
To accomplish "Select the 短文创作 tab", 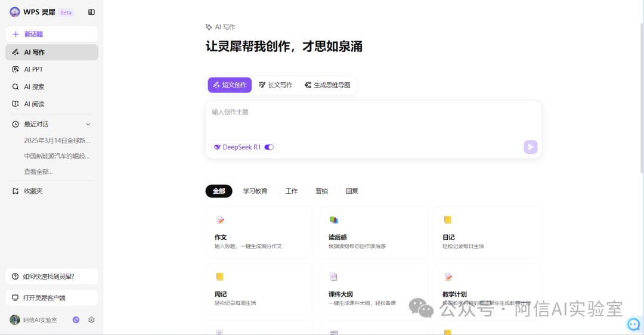I will pyautogui.click(x=230, y=85).
